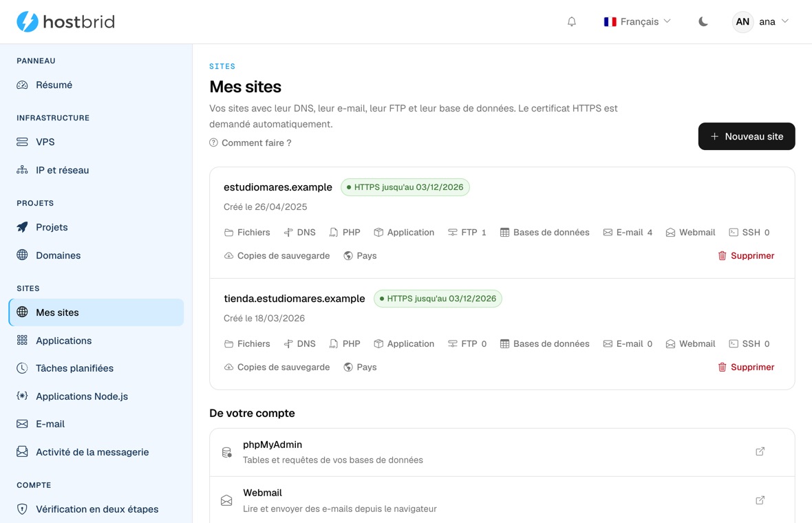Open FTP 0 for tienda.estudiomares.example
Screen dimensions: 812x523
(467, 344)
